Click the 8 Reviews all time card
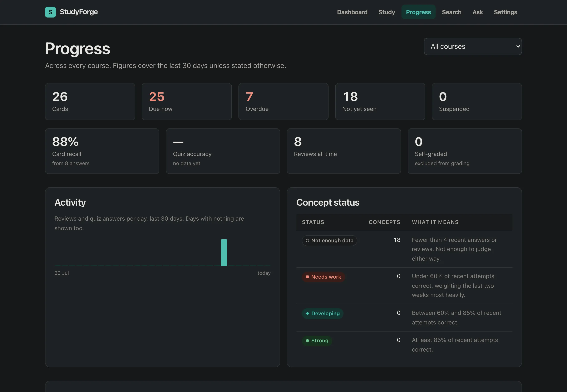The image size is (567, 392). coord(344,151)
